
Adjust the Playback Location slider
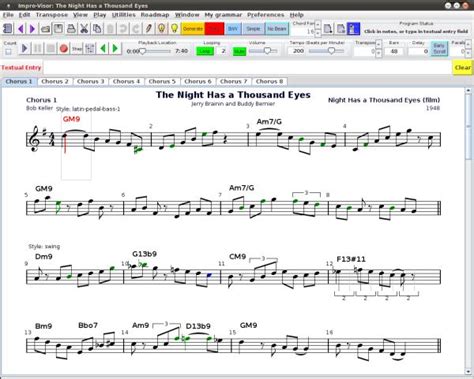155,51
